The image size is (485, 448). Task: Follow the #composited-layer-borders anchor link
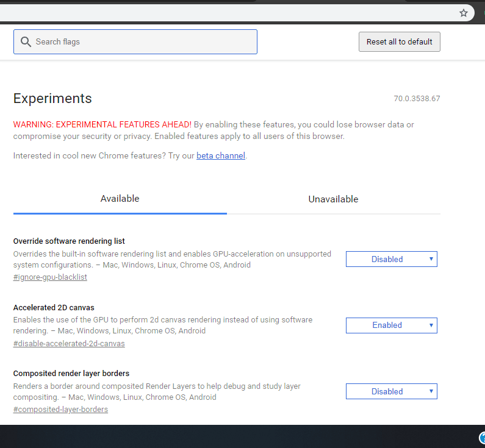[x=60, y=410]
